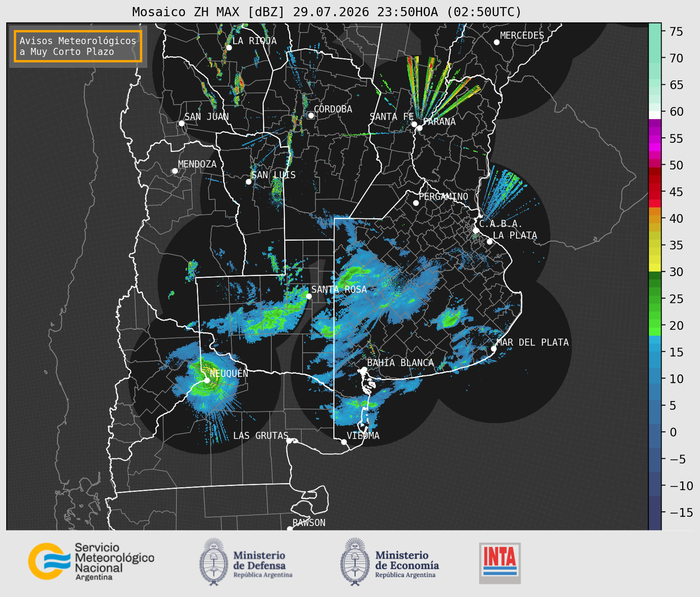Viewport: 700px width, 597px height.
Task: Click the Avisos Meteorológicos a Muy Corto Plazo button
Action: [x=78, y=46]
